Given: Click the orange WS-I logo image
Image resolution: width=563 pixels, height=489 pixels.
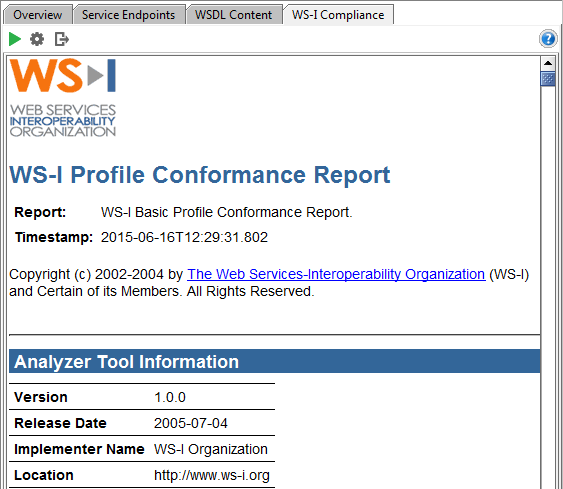Looking at the screenshot, I should [63, 98].
